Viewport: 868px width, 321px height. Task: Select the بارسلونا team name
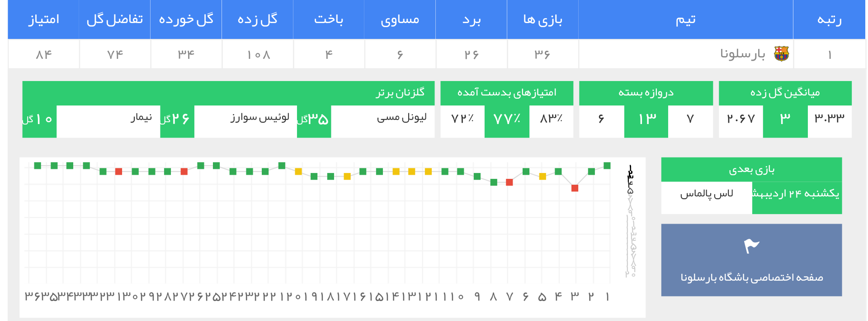pyautogui.click(x=742, y=54)
